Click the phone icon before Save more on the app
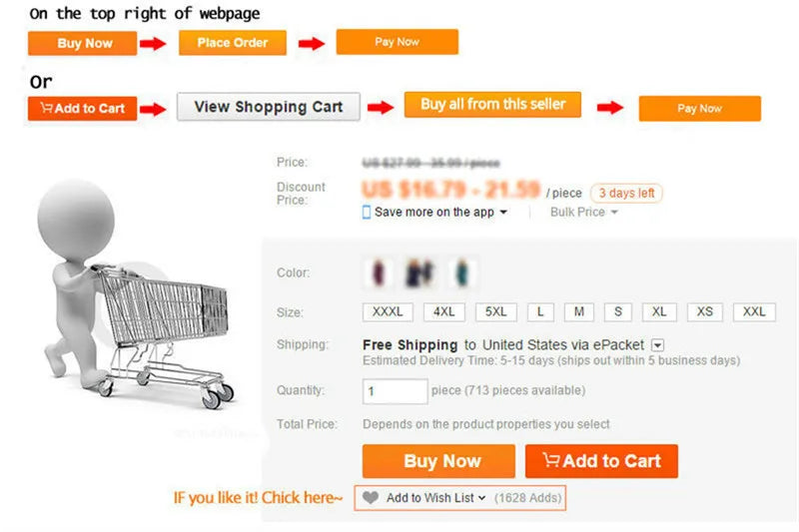 (x=367, y=213)
